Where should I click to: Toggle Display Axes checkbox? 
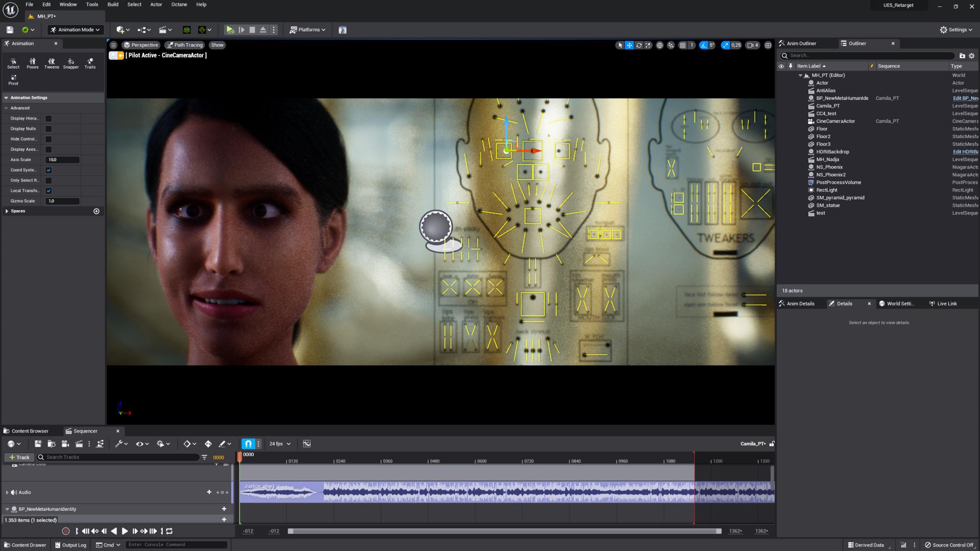[x=49, y=149]
